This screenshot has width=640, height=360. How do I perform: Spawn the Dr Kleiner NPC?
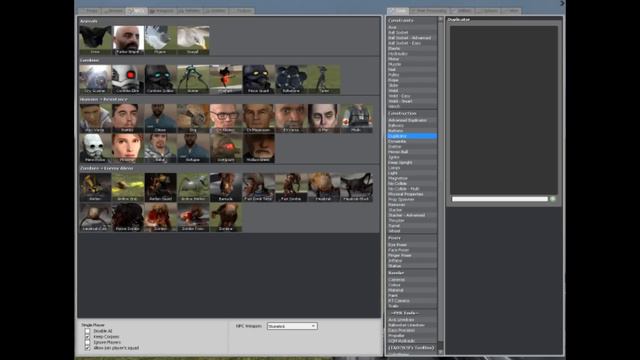point(226,118)
